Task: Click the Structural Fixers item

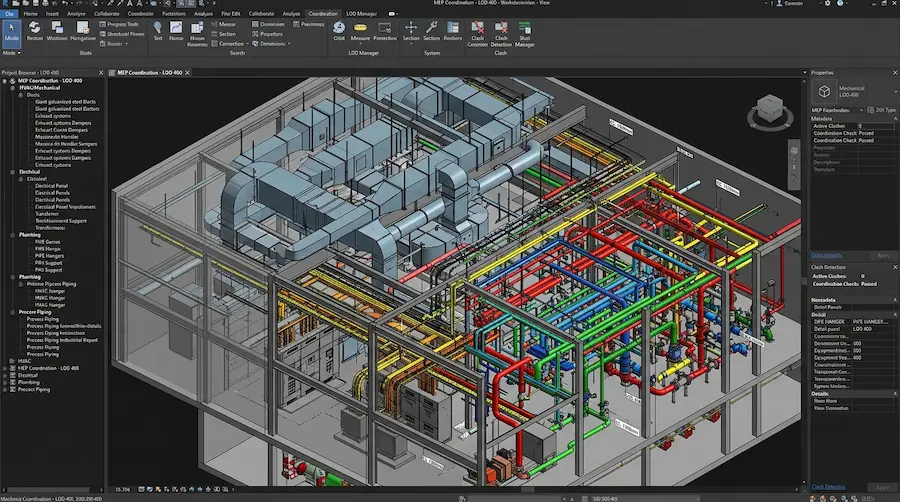Action: click(x=122, y=34)
